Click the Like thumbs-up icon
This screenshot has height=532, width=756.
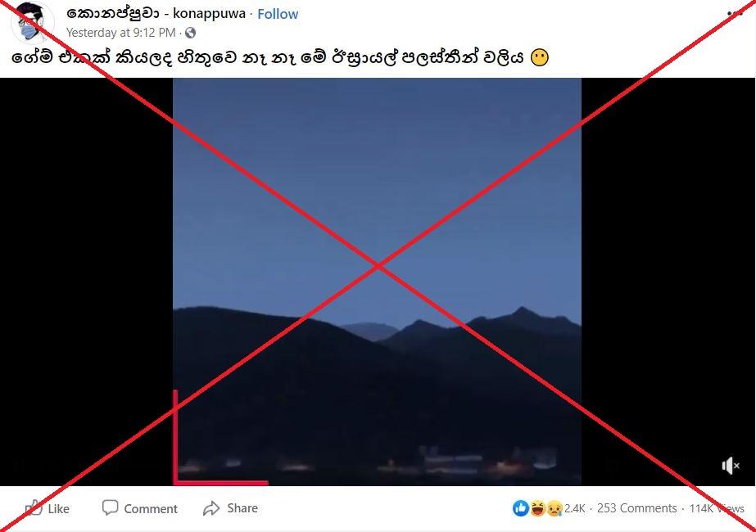34,508
